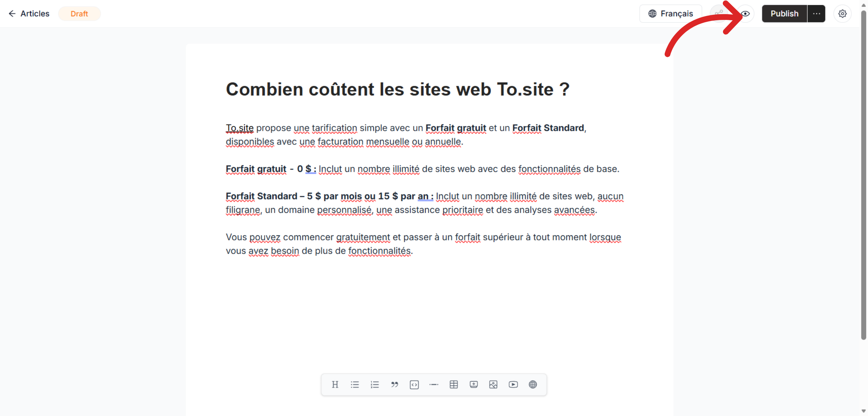
Task: Navigate back to Articles
Action: click(29, 13)
